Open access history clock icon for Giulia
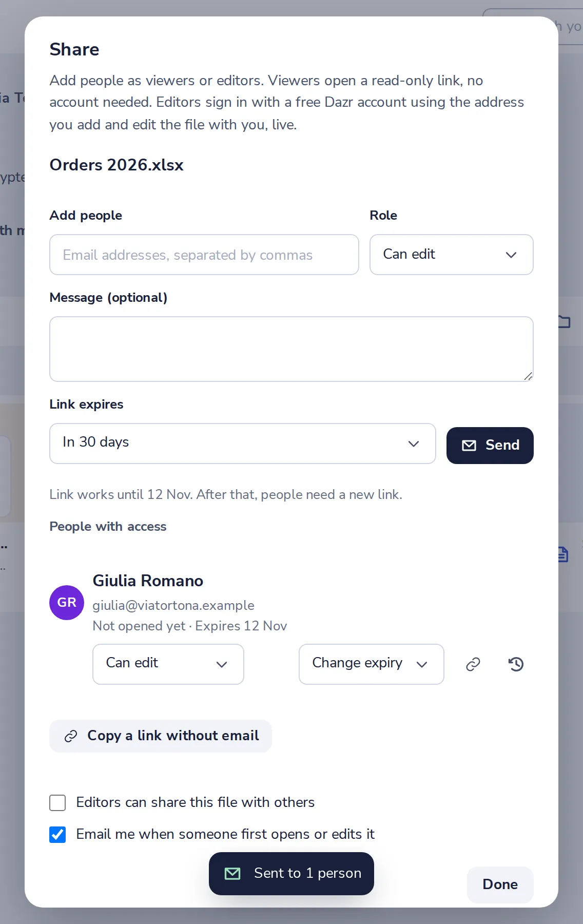 tap(516, 664)
